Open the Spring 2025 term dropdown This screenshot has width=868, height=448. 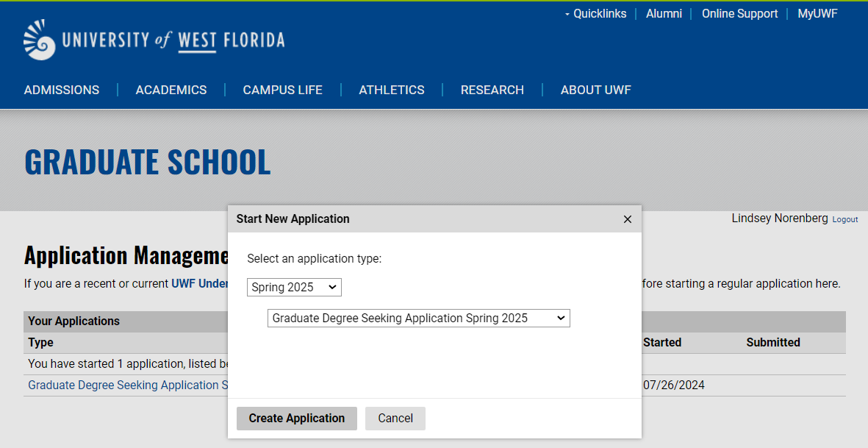pyautogui.click(x=294, y=288)
